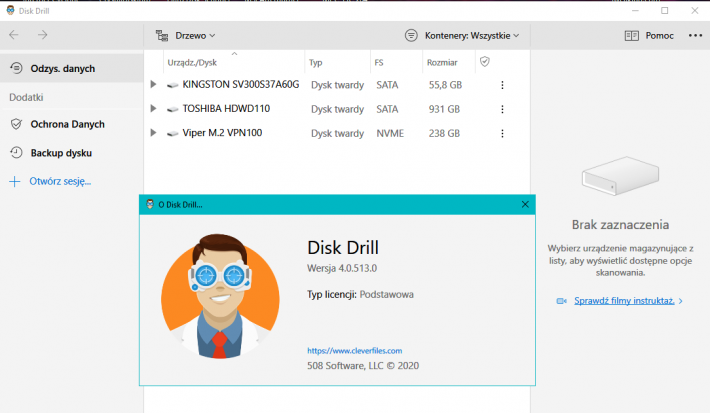This screenshot has width=710, height=413.
Task: Click the video camera icon near tutorials link
Action: pos(561,301)
